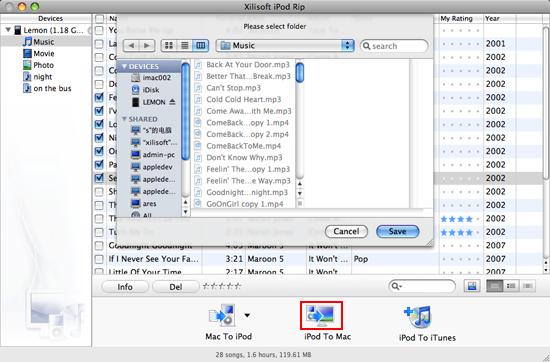Switch to the cover flow view mode button
550x362 pixels.
528,286
